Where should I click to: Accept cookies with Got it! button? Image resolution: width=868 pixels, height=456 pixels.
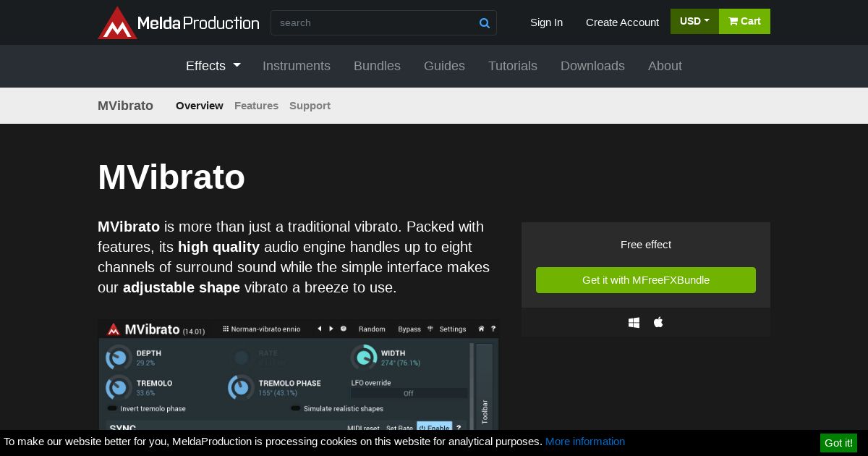click(838, 443)
